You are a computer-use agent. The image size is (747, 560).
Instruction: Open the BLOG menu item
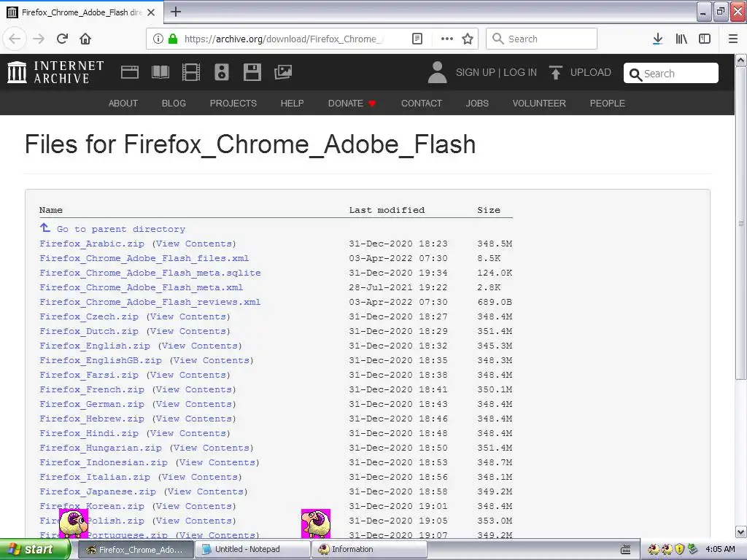(x=174, y=104)
